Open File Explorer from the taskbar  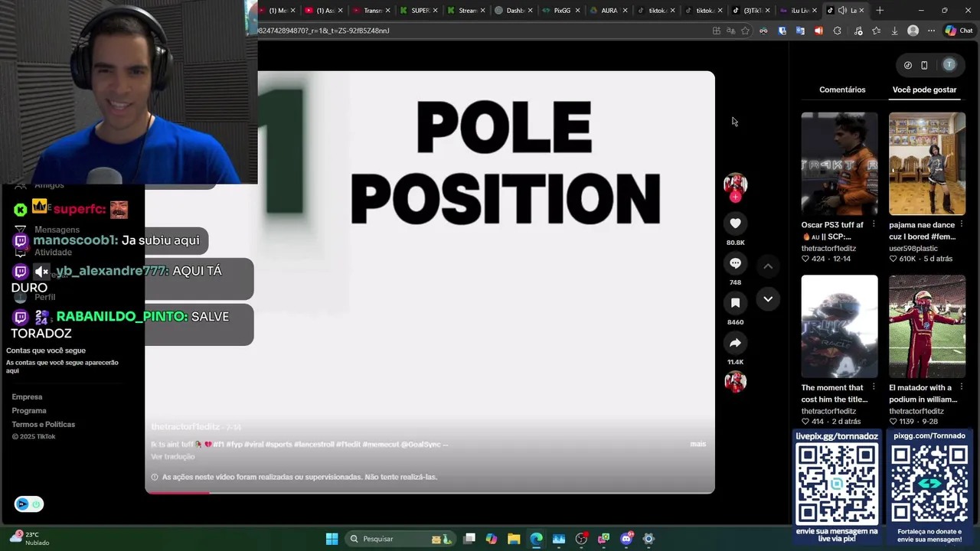(x=514, y=539)
